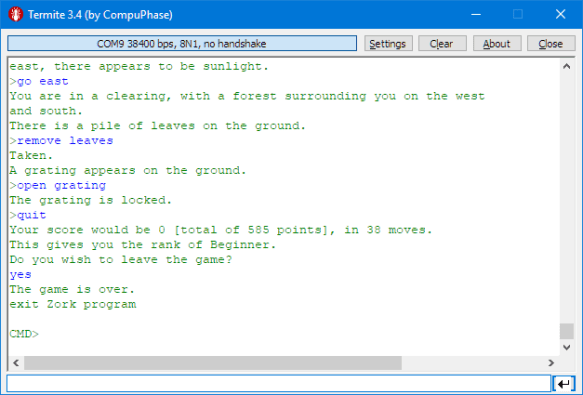Click the 'Taken.' output line
Screen dimensions: 583x395
pyautogui.click(x=31, y=155)
